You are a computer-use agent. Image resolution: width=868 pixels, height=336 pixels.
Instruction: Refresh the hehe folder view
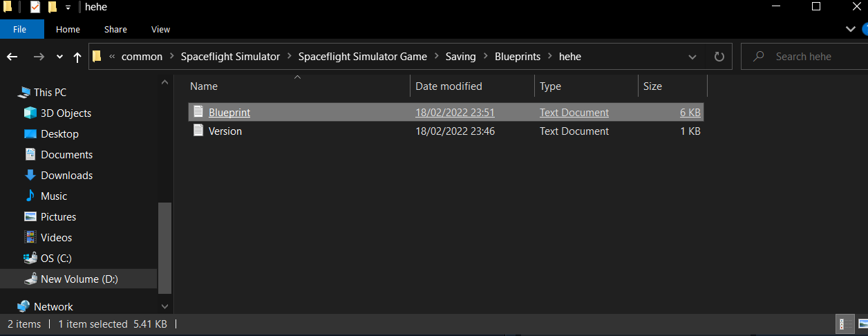719,57
